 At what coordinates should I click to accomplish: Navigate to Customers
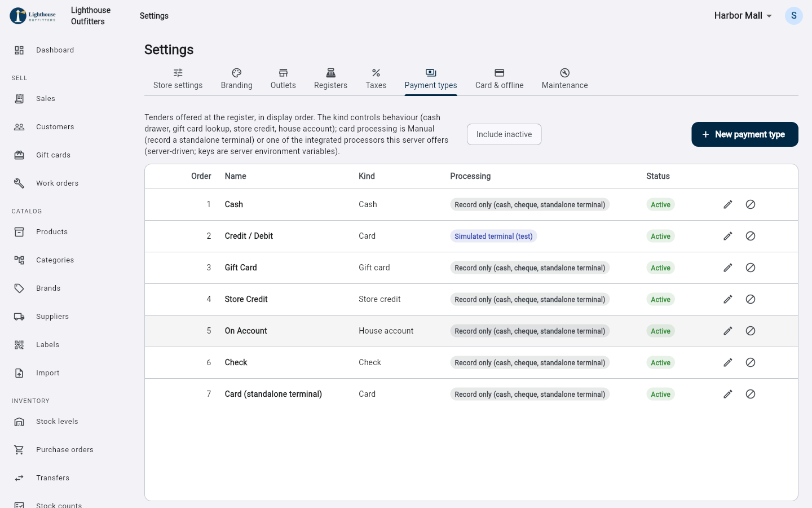pos(68,127)
